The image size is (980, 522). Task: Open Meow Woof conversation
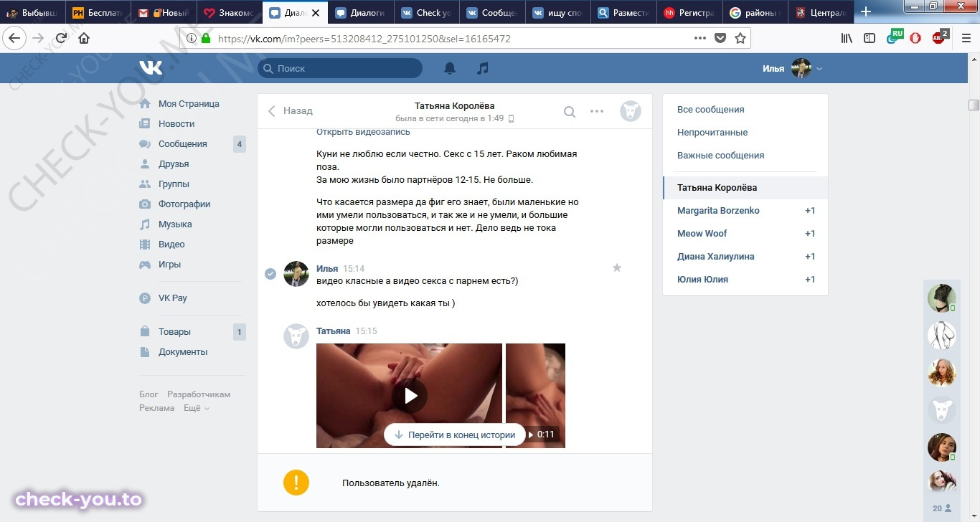(x=745, y=234)
